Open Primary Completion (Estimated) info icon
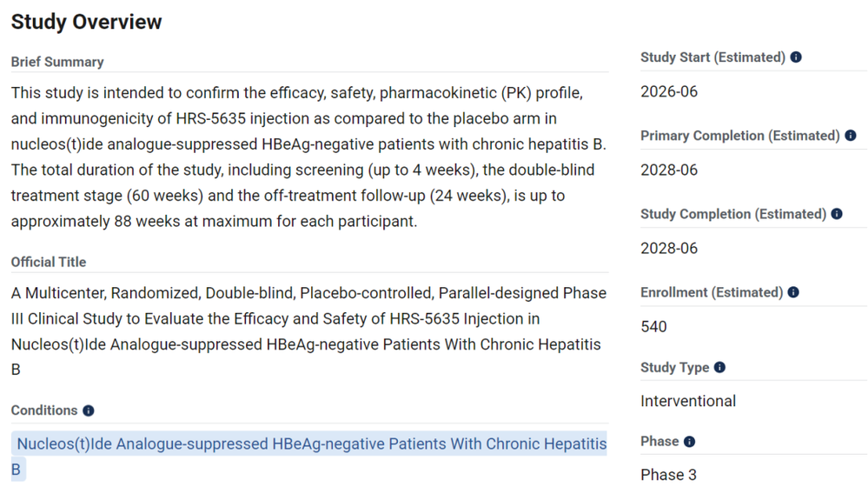 point(851,136)
